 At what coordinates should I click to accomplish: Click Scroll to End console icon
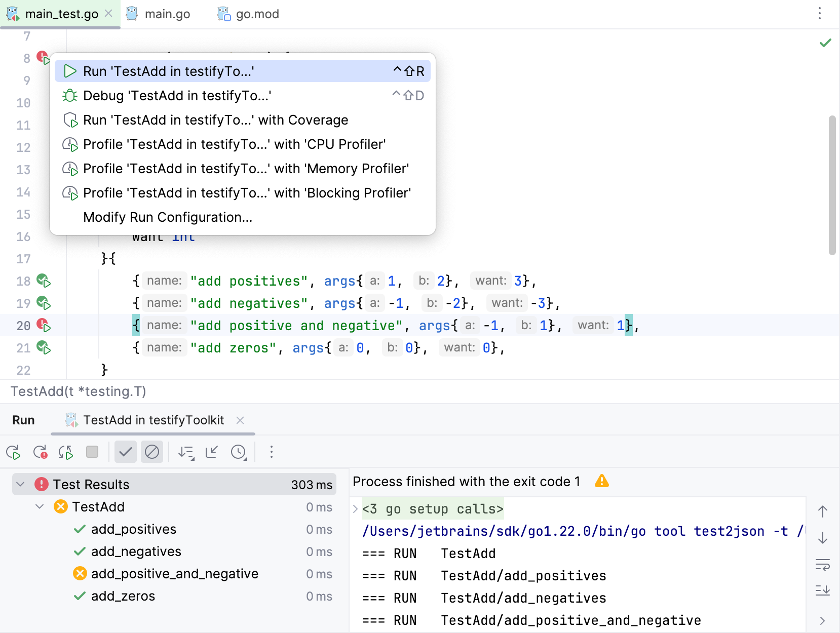click(x=822, y=590)
